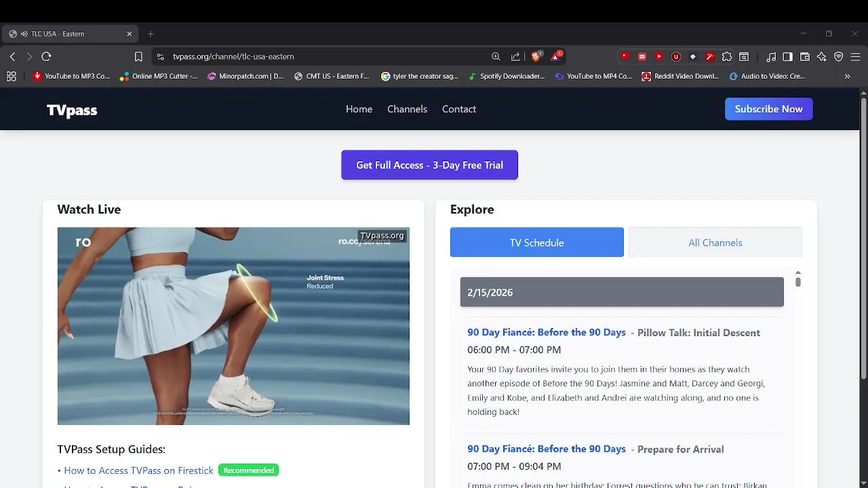The height and width of the screenshot is (488, 868).
Task: Close the TLC USA - Eastern tab
Action: pos(130,34)
